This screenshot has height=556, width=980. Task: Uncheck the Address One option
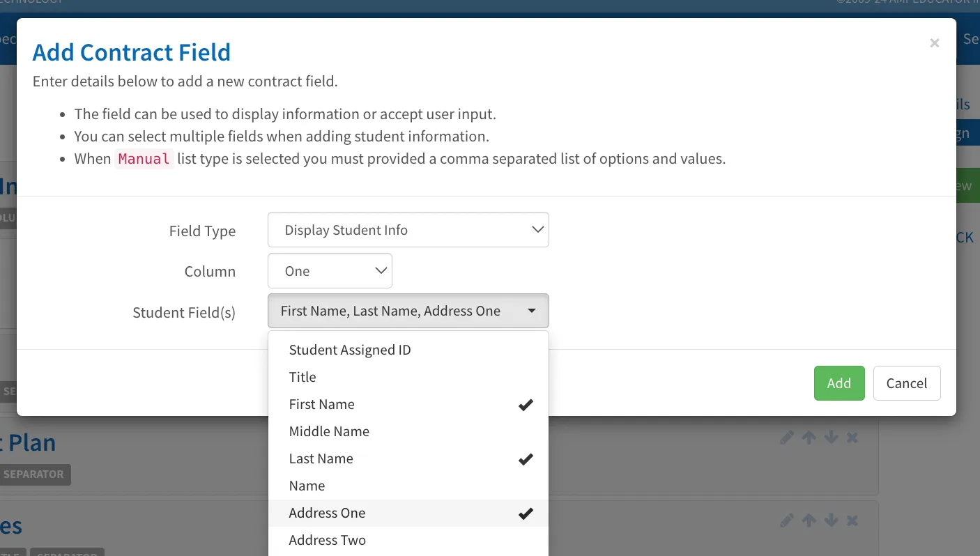[408, 513]
